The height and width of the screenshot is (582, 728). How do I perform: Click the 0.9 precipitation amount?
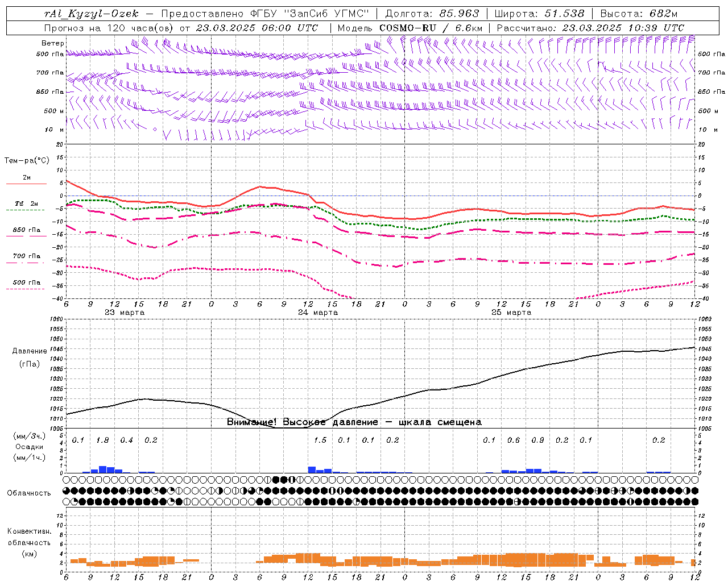[537, 440]
